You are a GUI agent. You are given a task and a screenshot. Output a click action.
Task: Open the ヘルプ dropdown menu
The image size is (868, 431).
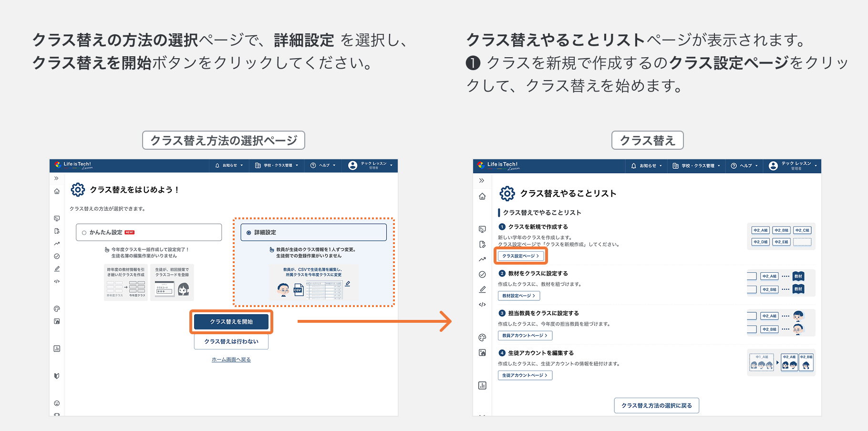[323, 165]
